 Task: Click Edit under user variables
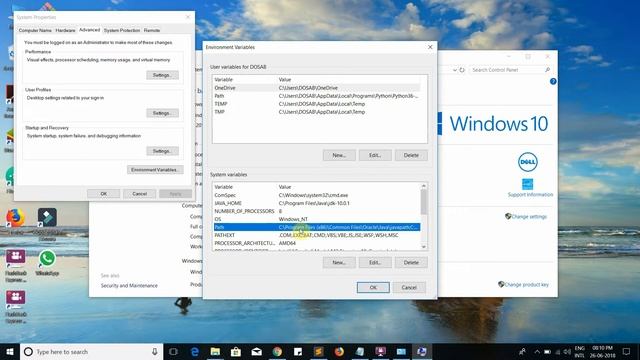click(375, 156)
